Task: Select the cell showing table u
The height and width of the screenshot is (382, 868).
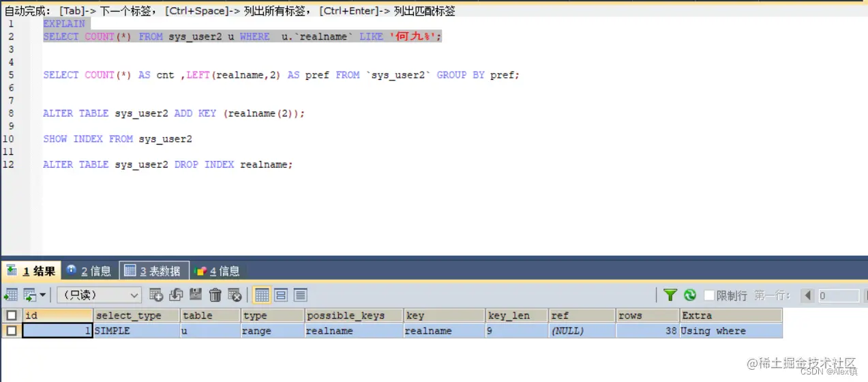Action: 210,331
